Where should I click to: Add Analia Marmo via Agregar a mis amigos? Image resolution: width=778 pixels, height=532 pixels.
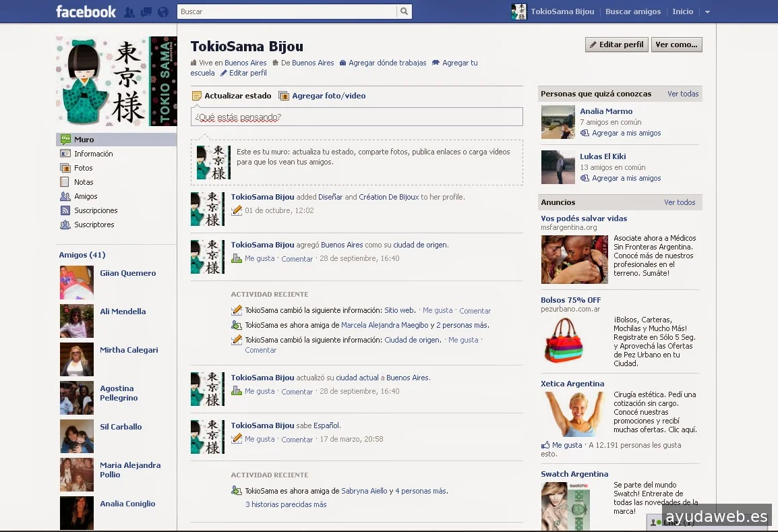tap(626, 133)
